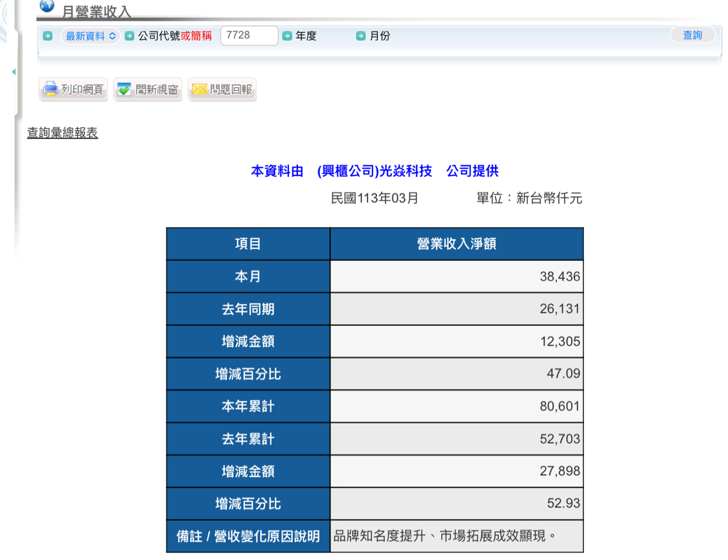This screenshot has width=728, height=560.
Task: Click the 列印網頁 button
Action: pyautogui.click(x=73, y=89)
